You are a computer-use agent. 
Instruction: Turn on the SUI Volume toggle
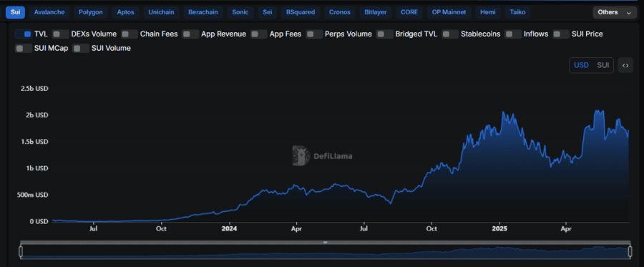click(81, 49)
